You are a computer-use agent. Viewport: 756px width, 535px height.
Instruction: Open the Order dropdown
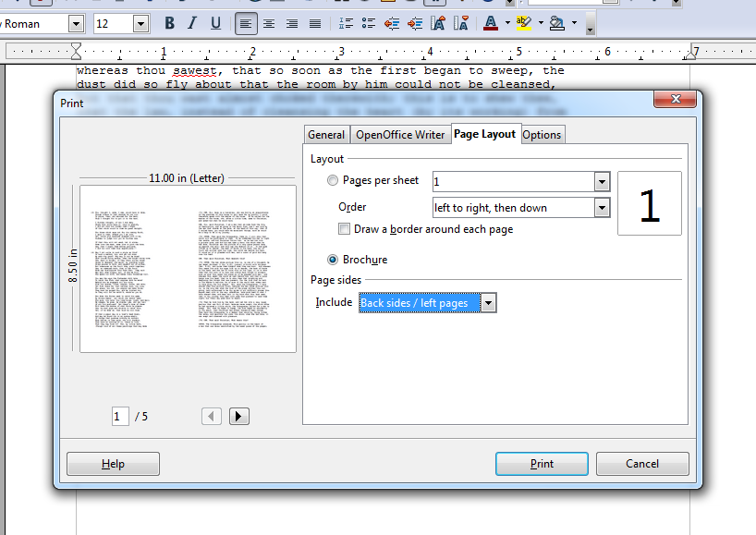coord(602,208)
